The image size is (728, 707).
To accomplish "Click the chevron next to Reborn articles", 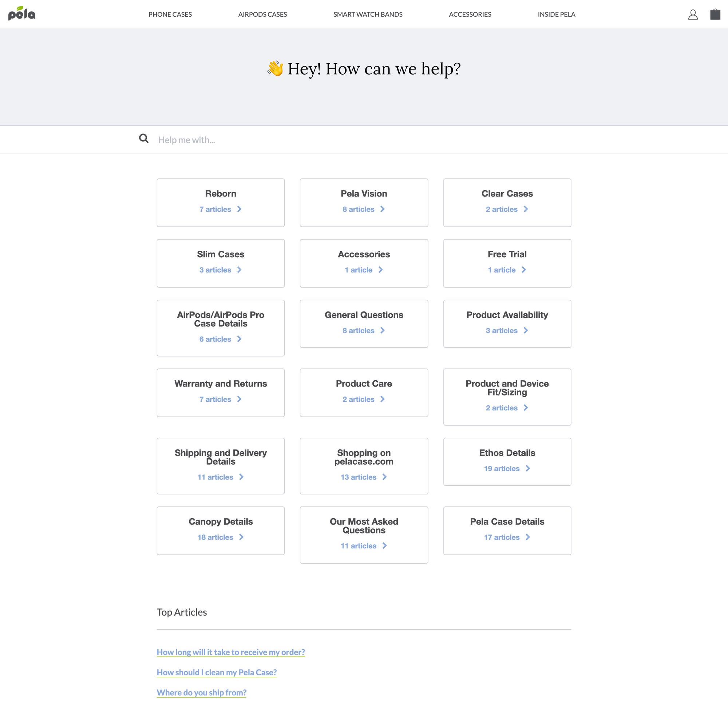I will pyautogui.click(x=239, y=210).
